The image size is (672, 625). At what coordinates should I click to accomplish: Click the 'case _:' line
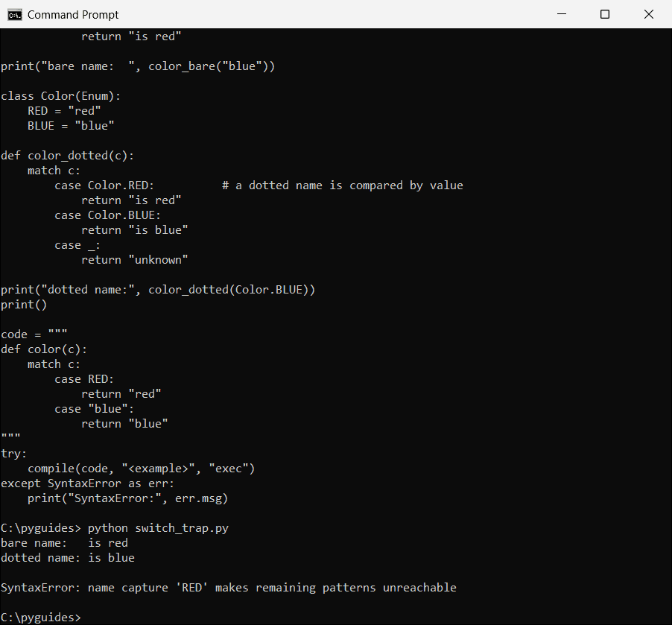click(77, 245)
